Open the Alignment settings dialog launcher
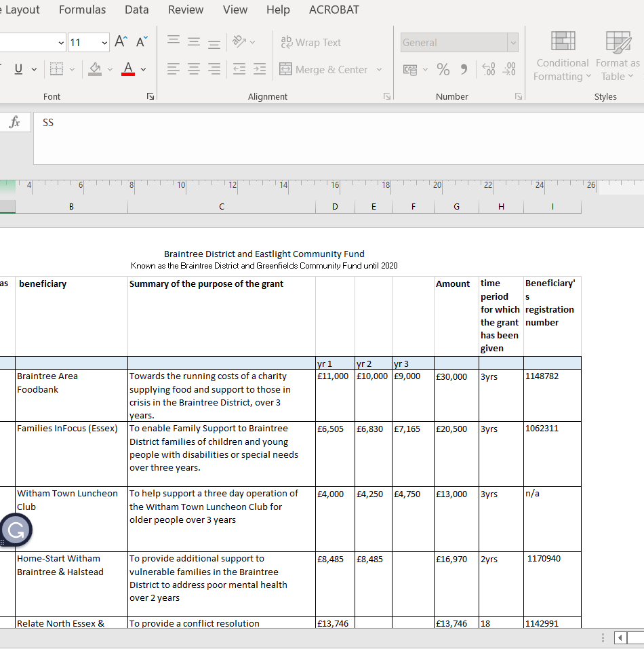This screenshot has height=649, width=644. click(387, 96)
